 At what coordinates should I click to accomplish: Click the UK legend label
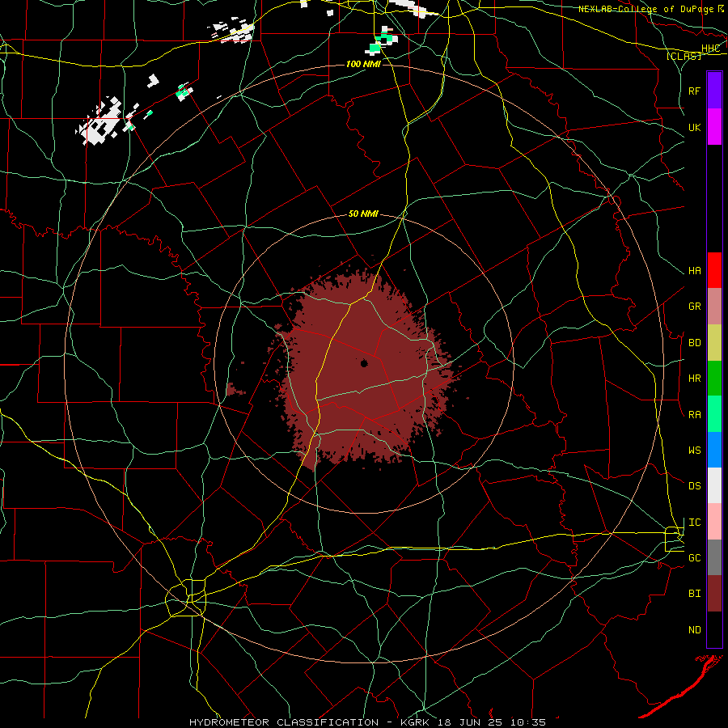695,127
